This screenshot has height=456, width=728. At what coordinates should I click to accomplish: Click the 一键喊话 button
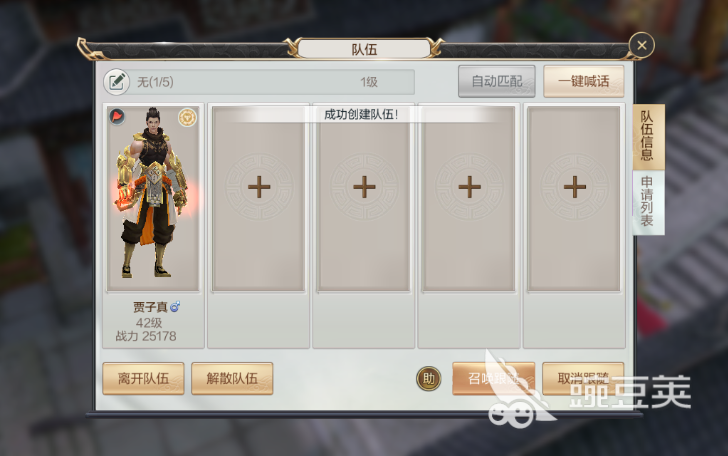pos(583,81)
